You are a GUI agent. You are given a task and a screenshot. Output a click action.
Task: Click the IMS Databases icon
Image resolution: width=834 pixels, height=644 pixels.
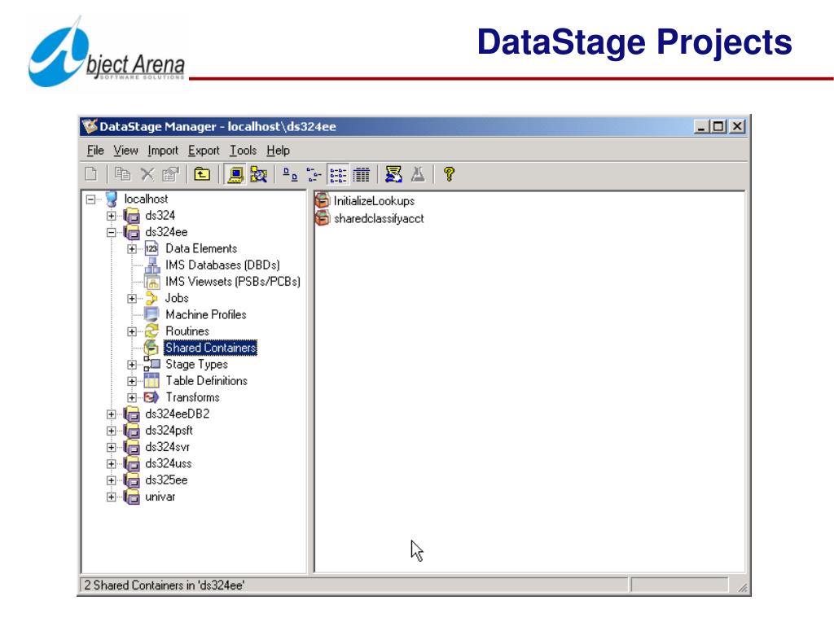[x=152, y=265]
